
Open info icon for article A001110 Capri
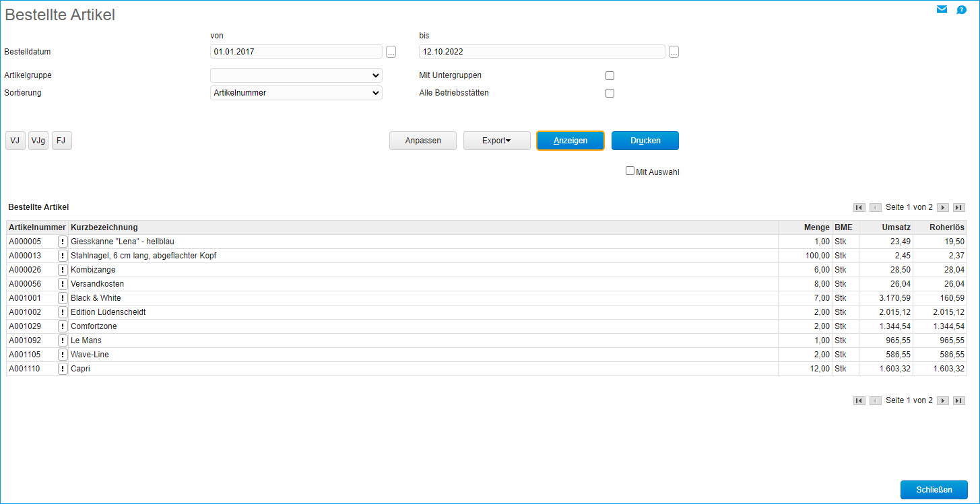63,369
